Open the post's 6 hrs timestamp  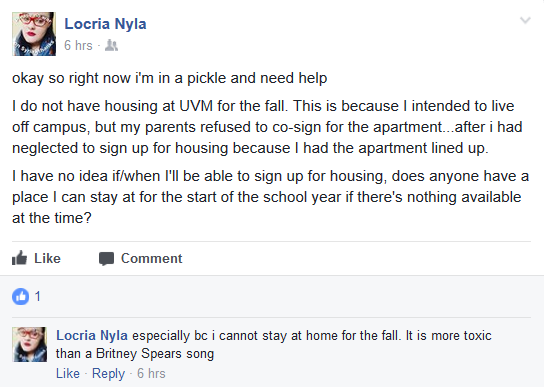(78, 45)
